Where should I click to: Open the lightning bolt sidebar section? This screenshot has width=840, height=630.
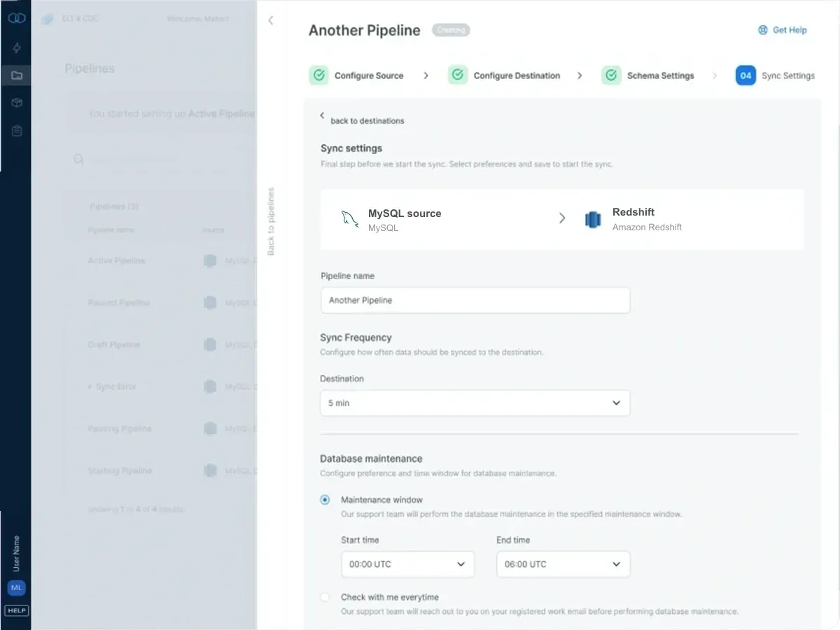[17, 48]
